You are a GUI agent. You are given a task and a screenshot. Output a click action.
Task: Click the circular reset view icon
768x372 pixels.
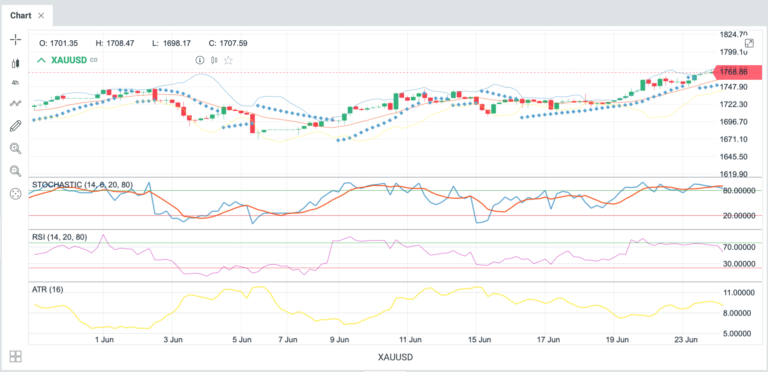[16, 194]
